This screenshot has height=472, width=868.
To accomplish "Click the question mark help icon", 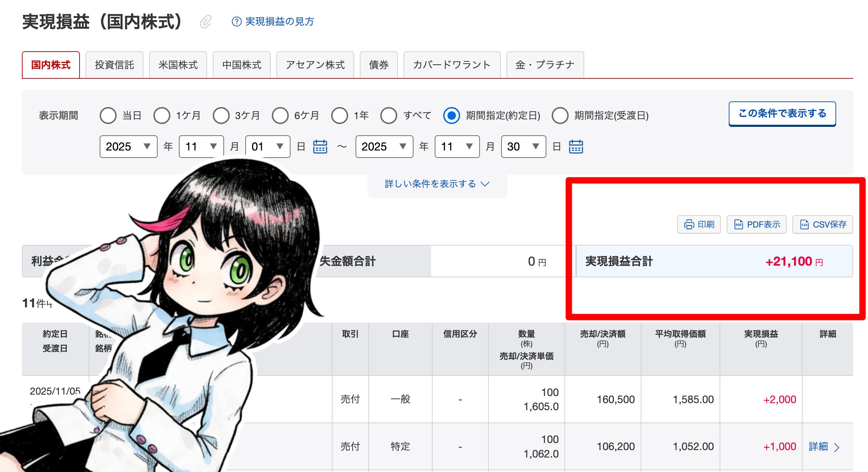I will (236, 22).
